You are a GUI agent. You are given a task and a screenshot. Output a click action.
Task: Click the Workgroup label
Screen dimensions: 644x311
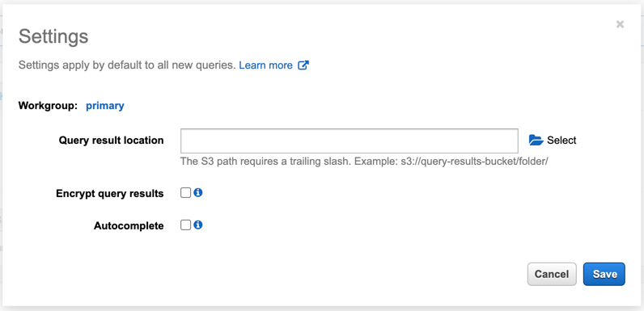[48, 106]
